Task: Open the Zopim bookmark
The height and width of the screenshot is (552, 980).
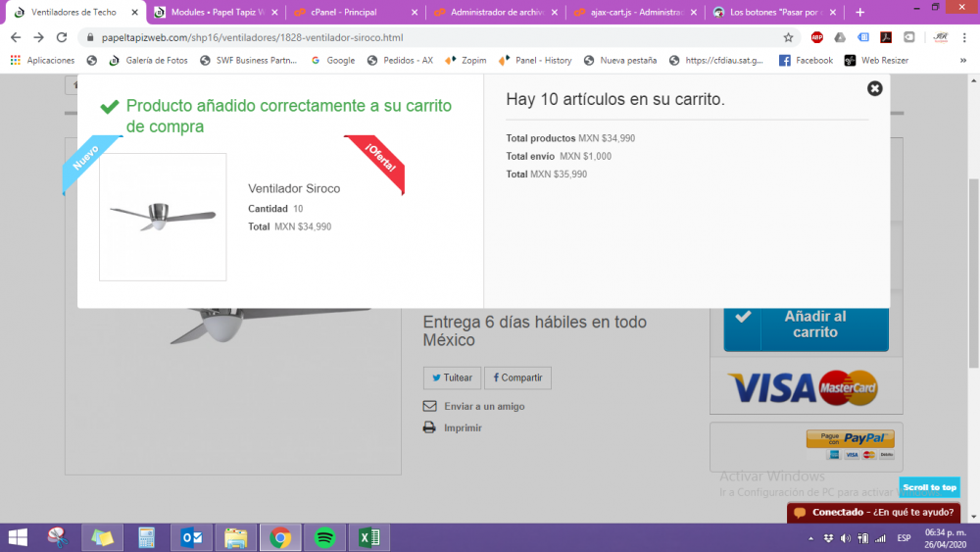Action: coord(465,61)
